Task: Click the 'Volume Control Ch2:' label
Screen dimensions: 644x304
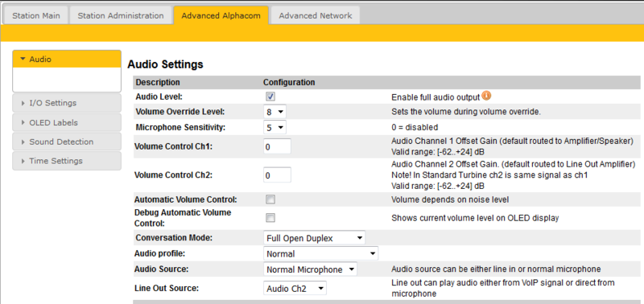Action: [x=174, y=175]
